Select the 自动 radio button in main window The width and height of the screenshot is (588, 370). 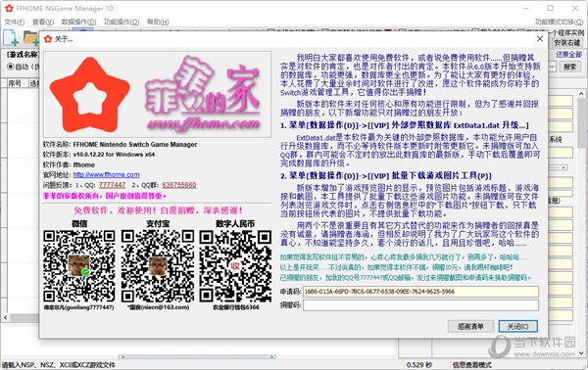(x=11, y=67)
